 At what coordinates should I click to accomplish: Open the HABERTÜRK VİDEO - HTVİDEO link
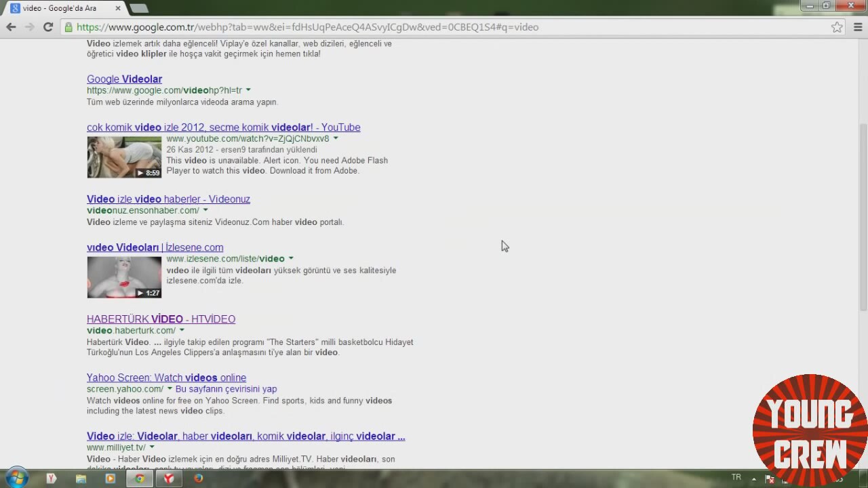161,319
